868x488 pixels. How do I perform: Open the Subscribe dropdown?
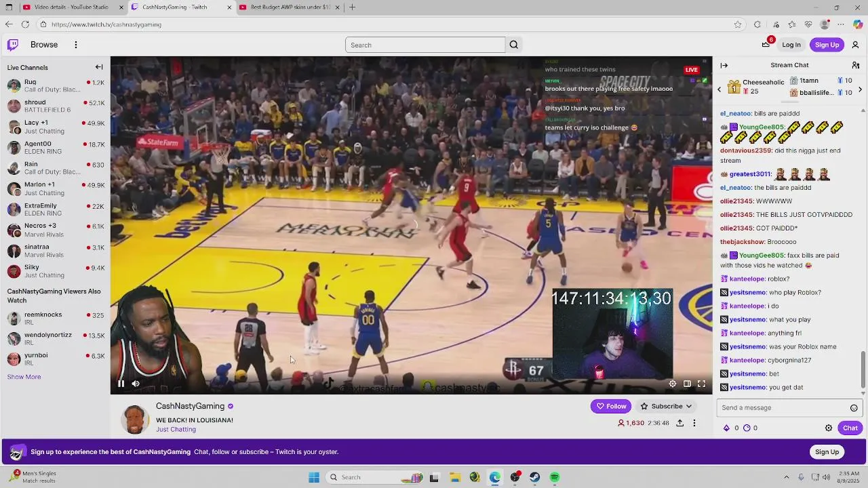pos(666,406)
